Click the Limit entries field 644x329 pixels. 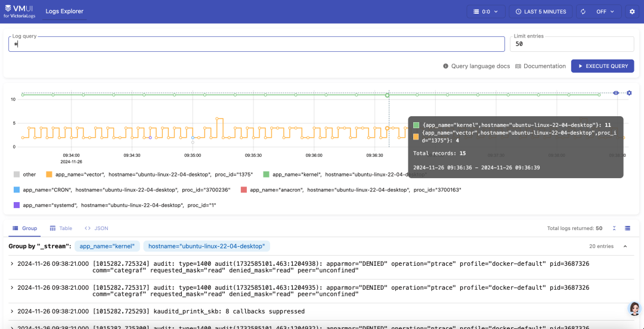click(x=572, y=44)
